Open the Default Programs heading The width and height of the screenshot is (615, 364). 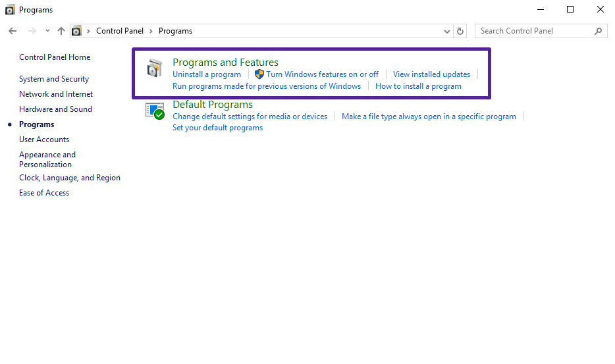[213, 105]
